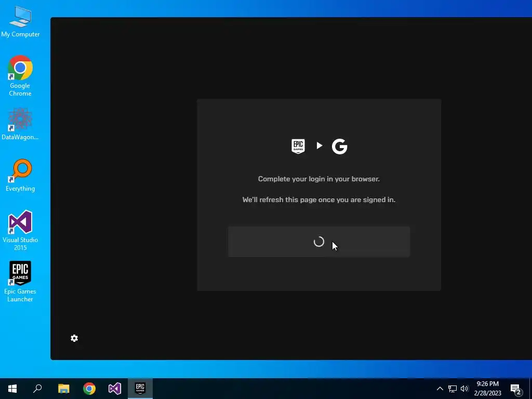The height and width of the screenshot is (399, 532).
Task: Open Epic Games Launcher desktop shortcut
Action: point(20,281)
